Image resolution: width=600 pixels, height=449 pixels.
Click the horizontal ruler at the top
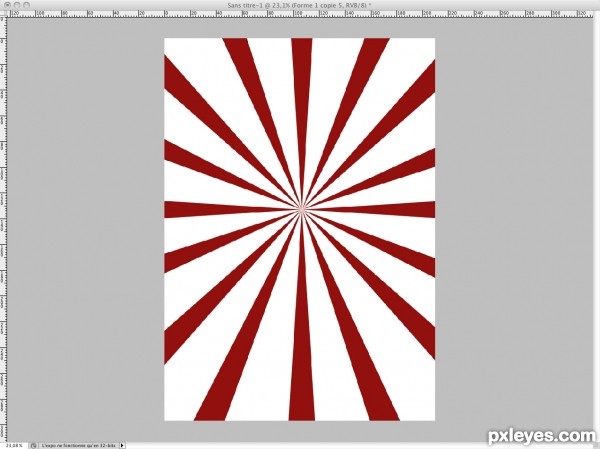[302, 14]
